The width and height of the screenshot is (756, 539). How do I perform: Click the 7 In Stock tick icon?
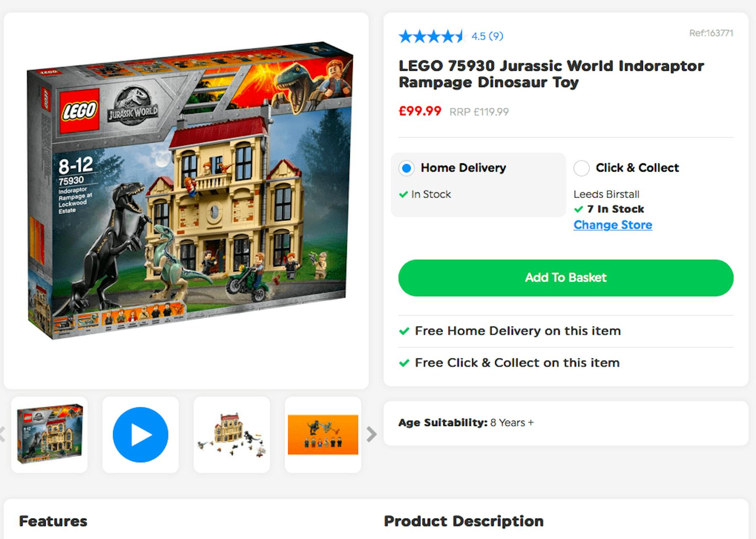tap(579, 209)
